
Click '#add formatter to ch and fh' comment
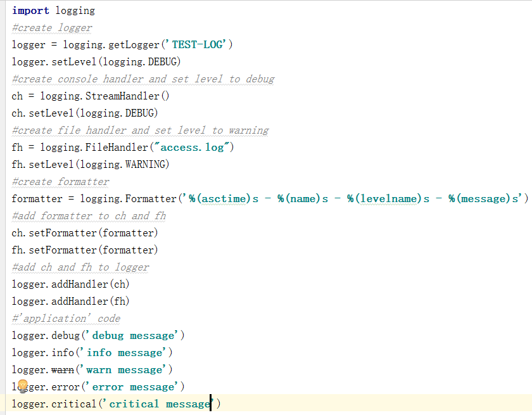tap(89, 216)
